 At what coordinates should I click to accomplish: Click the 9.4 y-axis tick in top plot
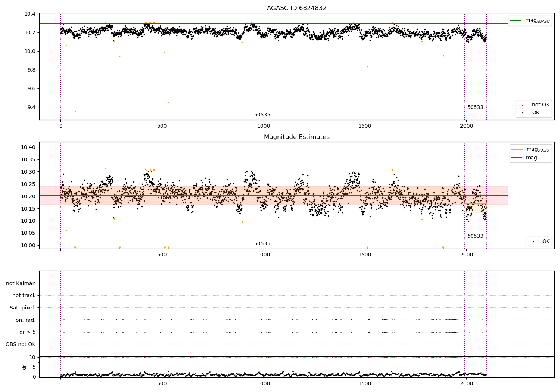pyautogui.click(x=31, y=108)
